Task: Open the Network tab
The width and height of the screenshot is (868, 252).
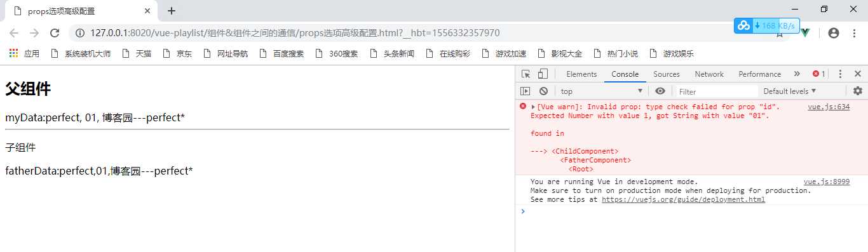Action: coord(709,74)
